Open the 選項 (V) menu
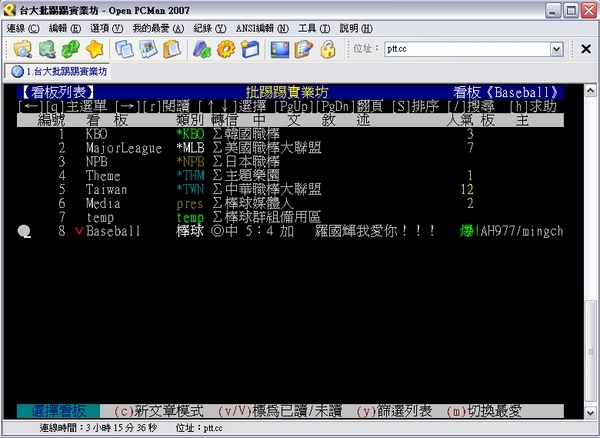 coord(107,28)
